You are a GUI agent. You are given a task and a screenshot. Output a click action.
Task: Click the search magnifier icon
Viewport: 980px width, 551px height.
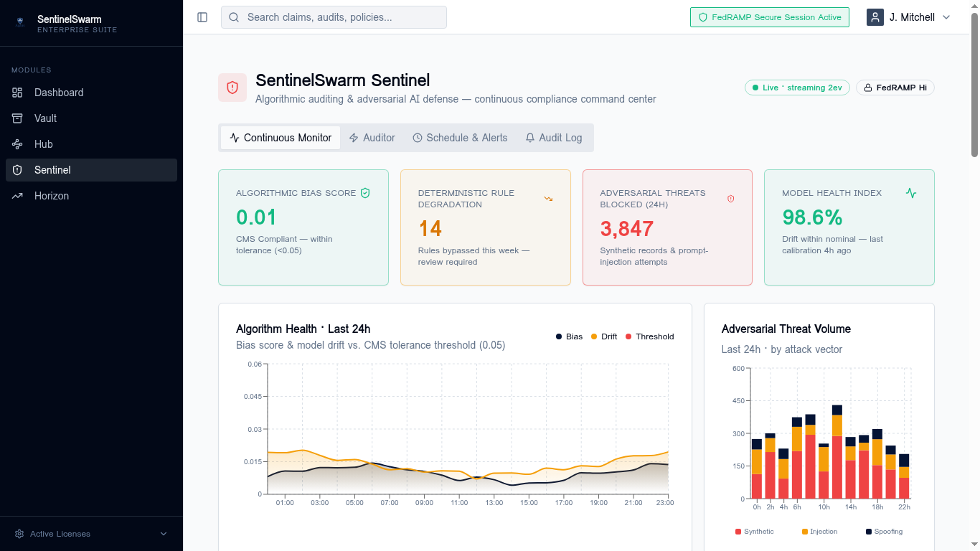234,17
